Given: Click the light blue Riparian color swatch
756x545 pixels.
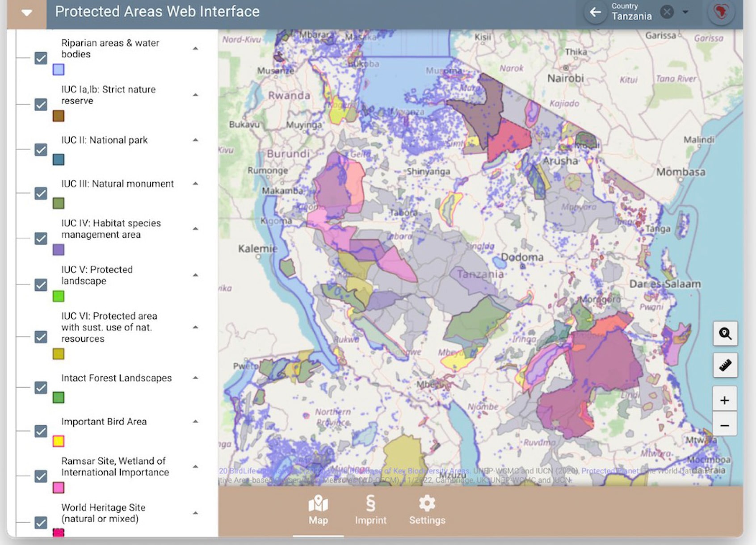Looking at the screenshot, I should click(59, 70).
